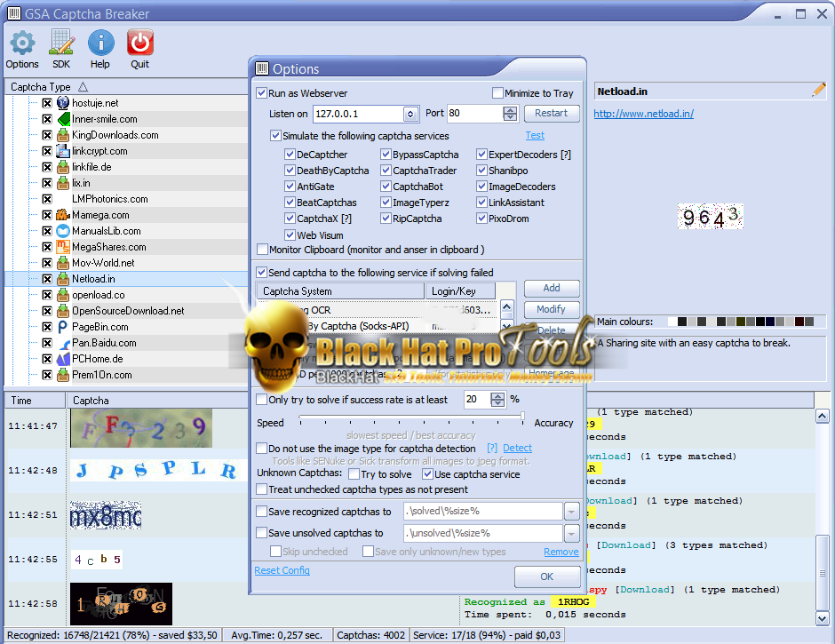This screenshot has width=835, height=644.
Task: Click the globe icon next to hostuje.net
Action: (63, 103)
